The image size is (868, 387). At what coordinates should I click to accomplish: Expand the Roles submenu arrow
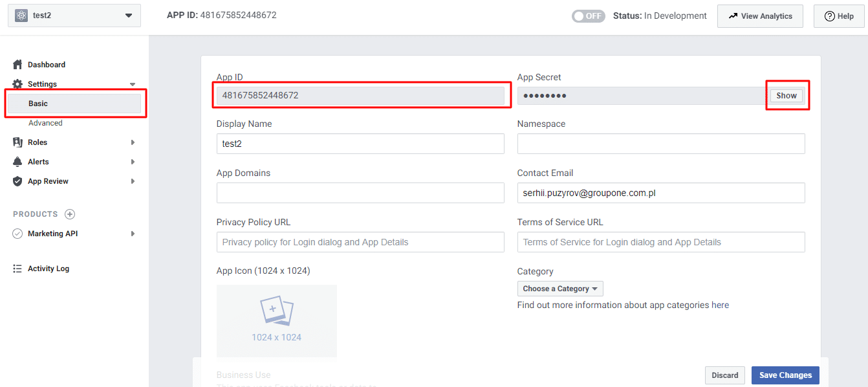pyautogui.click(x=133, y=142)
